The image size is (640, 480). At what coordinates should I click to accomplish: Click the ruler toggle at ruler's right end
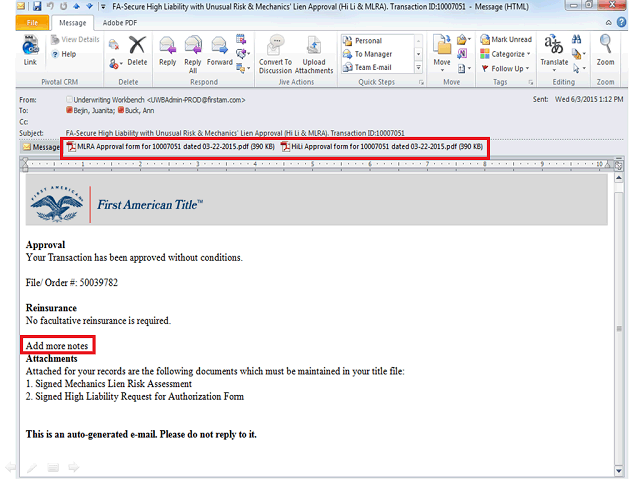[x=619, y=165]
